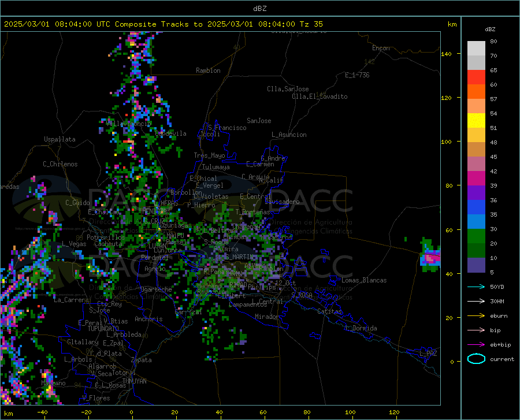Click the L_Asuncion location label
The image size is (520, 420).
tap(289, 135)
